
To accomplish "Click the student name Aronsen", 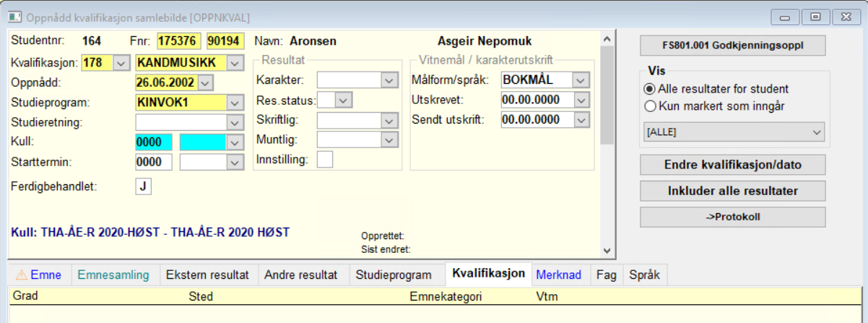I will [314, 41].
